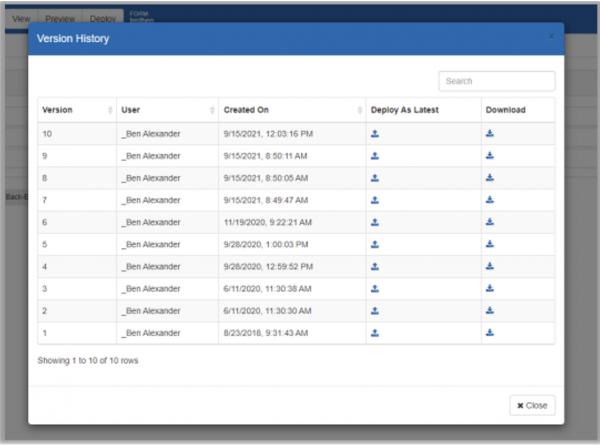This screenshot has width=600, height=445.
Task: Download version 1 file
Action: (x=490, y=333)
